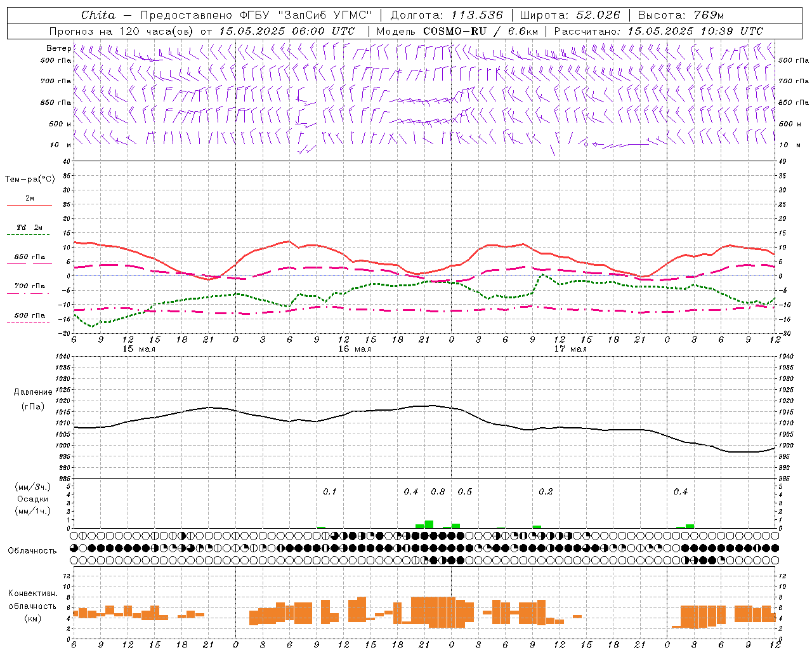The height and width of the screenshot is (650, 812).
Task: Select "850 гПа" in the temperature legend
Action: (x=30, y=257)
